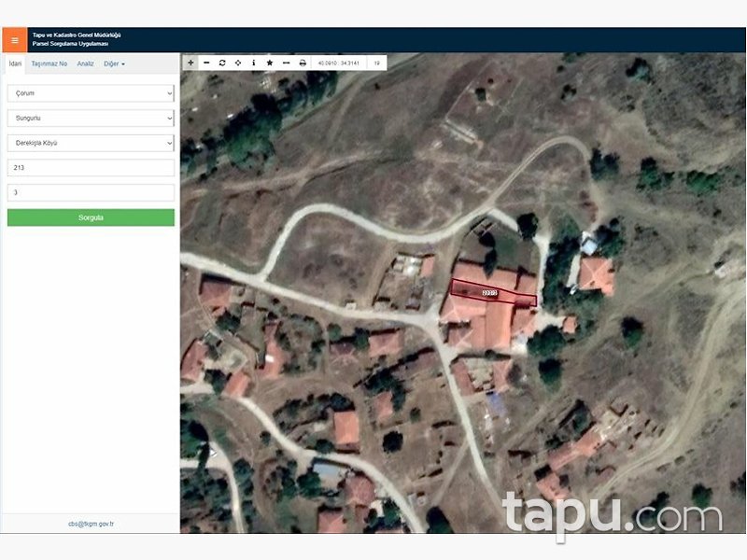Select the zoom out tool

(206, 63)
